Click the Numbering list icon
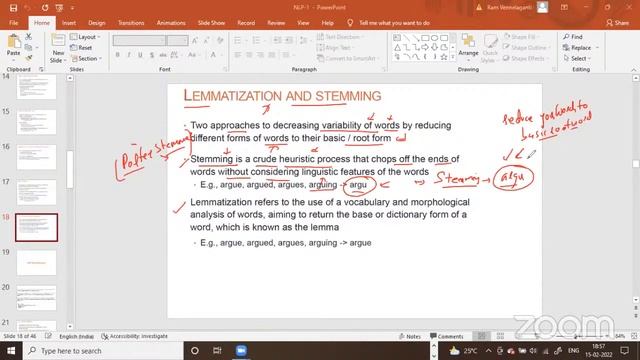640x360 pixels. pyautogui.click(x=256, y=40)
